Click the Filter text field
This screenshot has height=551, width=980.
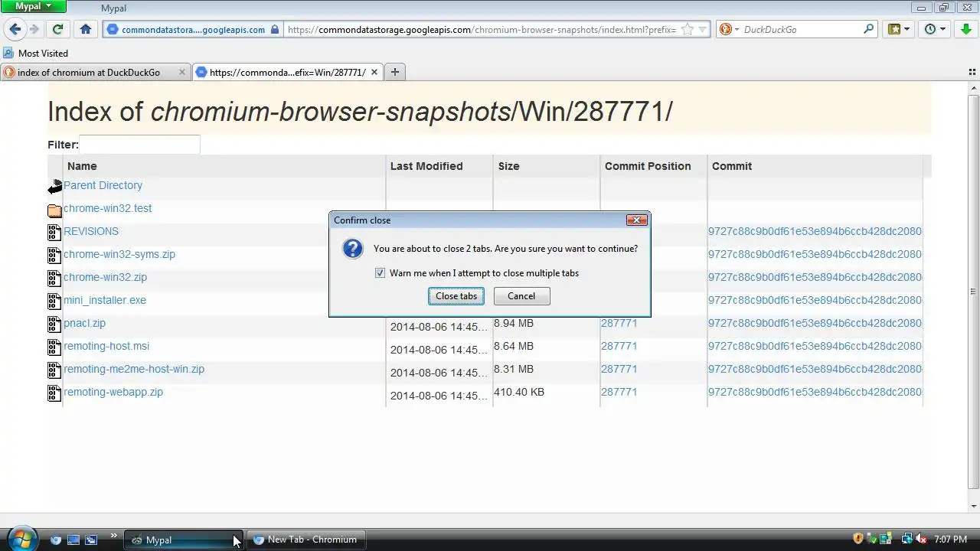(139, 145)
